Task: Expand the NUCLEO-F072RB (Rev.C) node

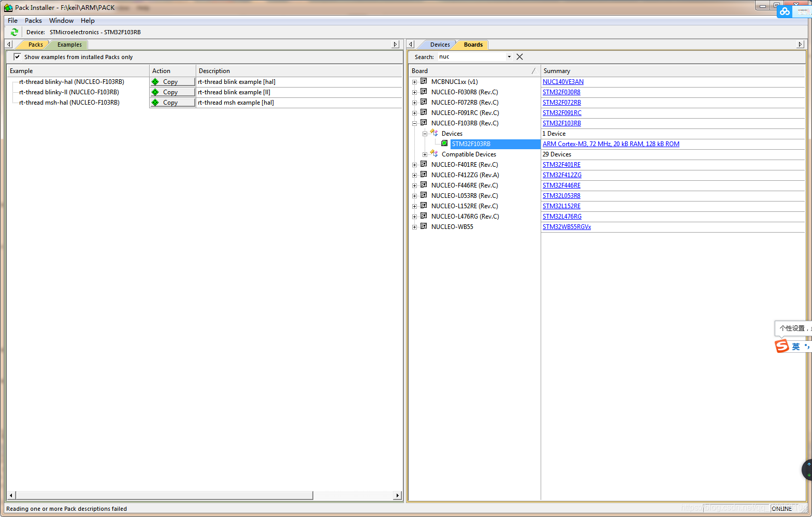Action: tap(414, 103)
